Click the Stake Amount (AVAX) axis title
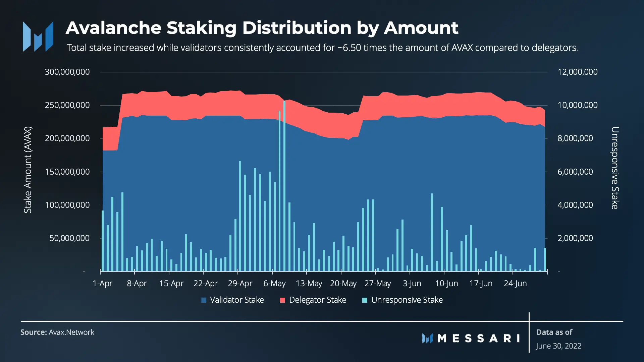The width and height of the screenshot is (644, 362). [28, 170]
